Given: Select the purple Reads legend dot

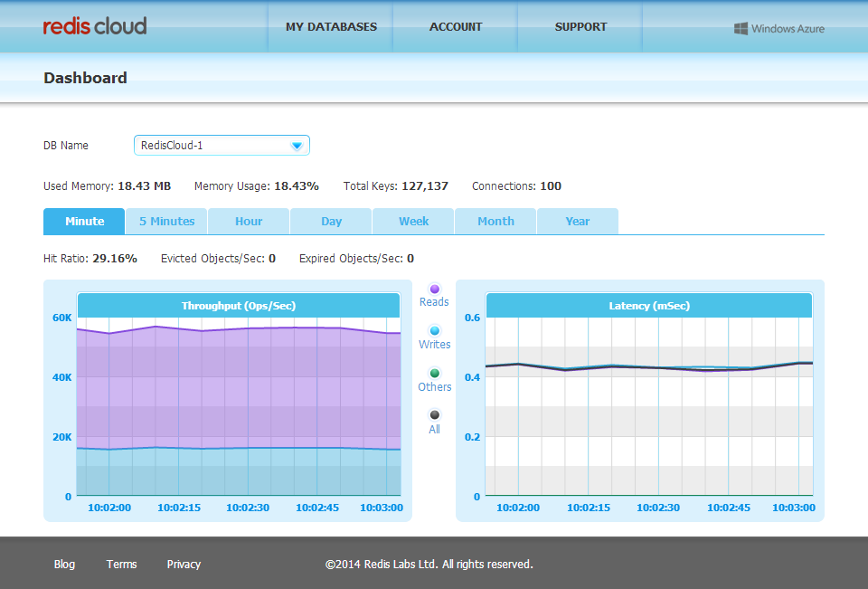Looking at the screenshot, I should pos(435,289).
